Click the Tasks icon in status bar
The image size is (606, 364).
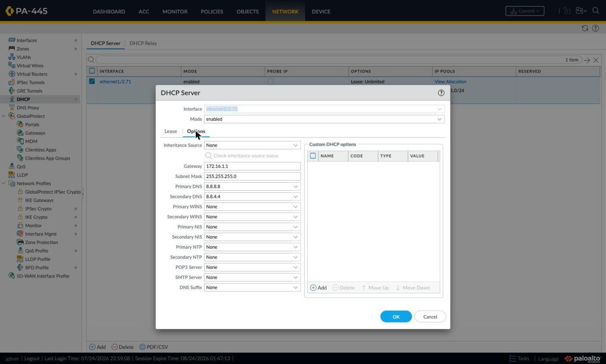pyautogui.click(x=512, y=358)
